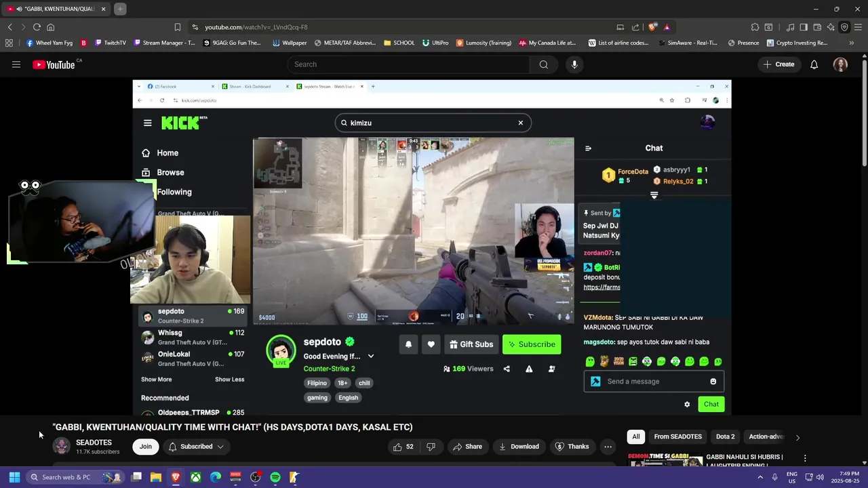The width and height of the screenshot is (868, 488).
Task: Open options for GABBI NAHULI recommended video
Action: (805, 459)
